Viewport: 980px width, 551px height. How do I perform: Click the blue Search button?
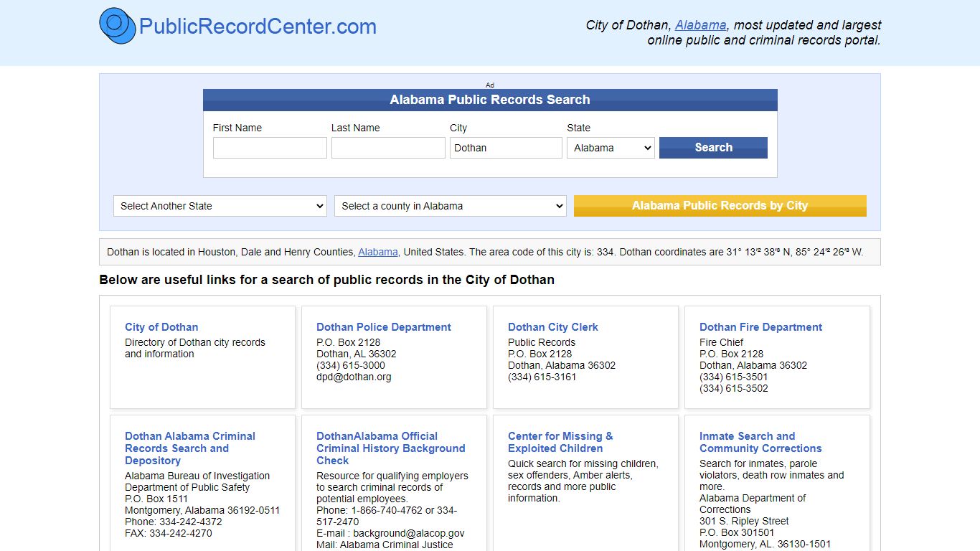pyautogui.click(x=713, y=148)
